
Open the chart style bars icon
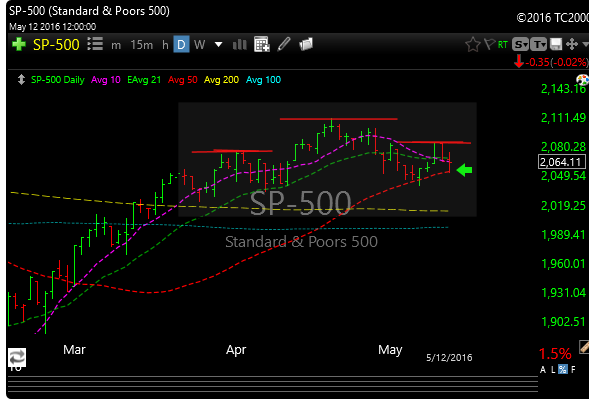click(x=239, y=45)
